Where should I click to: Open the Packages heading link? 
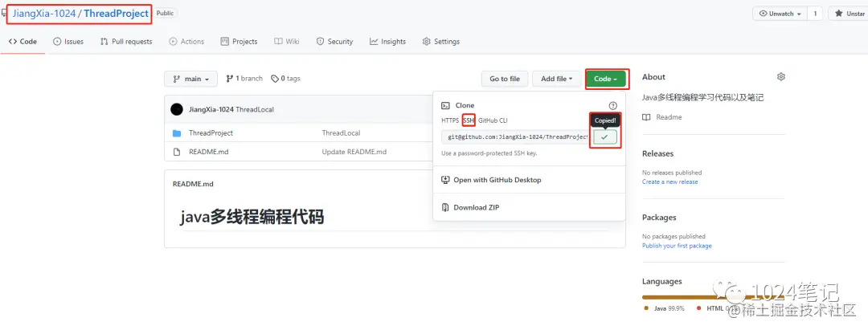tap(659, 218)
